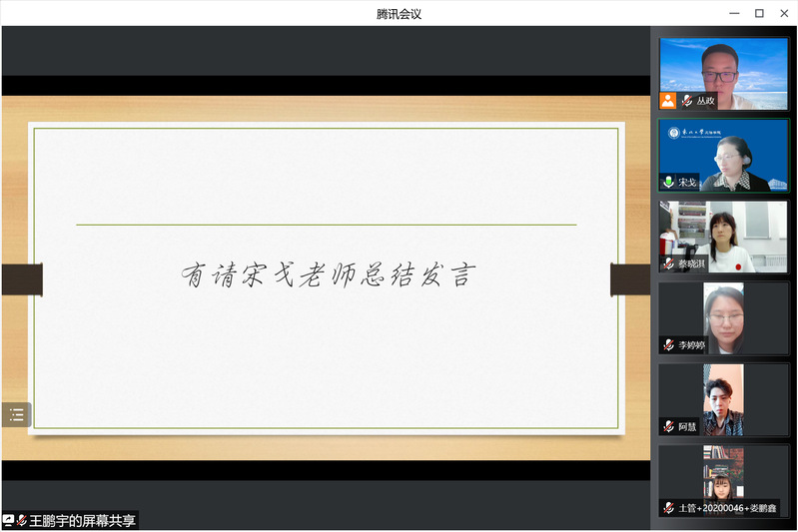798x532 pixels.
Task: Click the 王鹏宇的屏幕共享 label
Action: (x=82, y=520)
